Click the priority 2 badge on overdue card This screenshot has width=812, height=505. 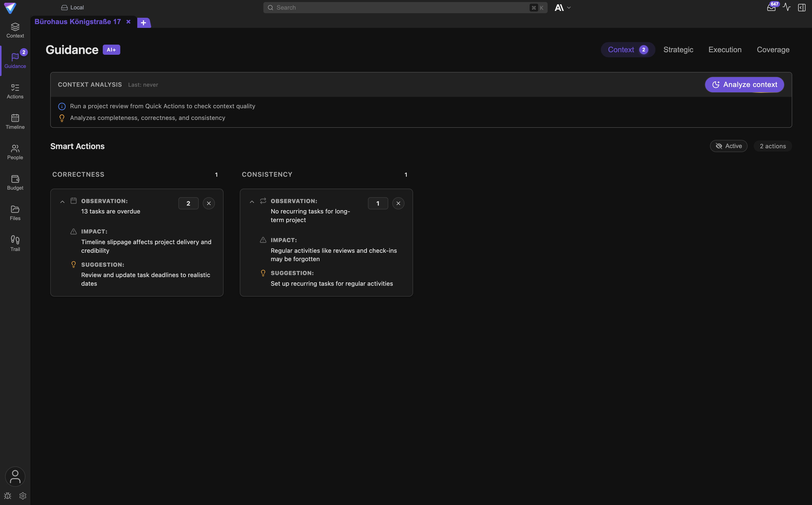188,203
